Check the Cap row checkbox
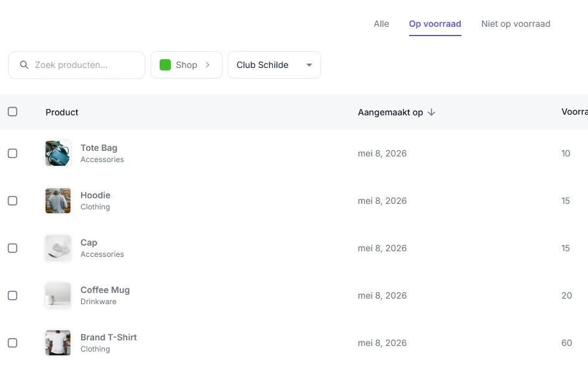Viewport: 588px width, 384px height. point(12,248)
